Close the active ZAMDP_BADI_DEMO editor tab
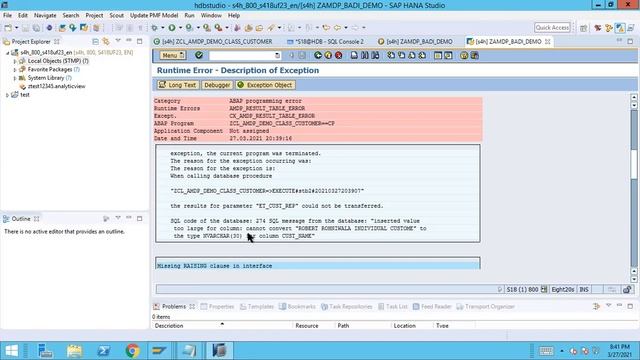This screenshot has width=640, height=360. (548, 42)
